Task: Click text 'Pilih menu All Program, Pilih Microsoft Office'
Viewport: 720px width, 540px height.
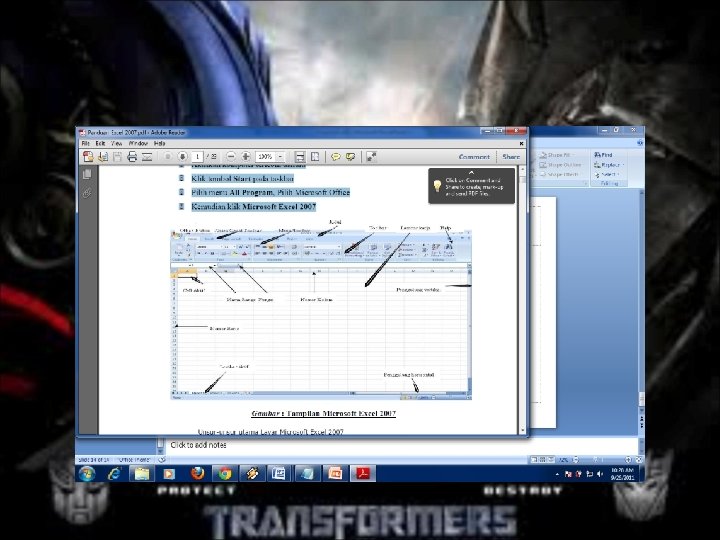Action: click(270, 192)
